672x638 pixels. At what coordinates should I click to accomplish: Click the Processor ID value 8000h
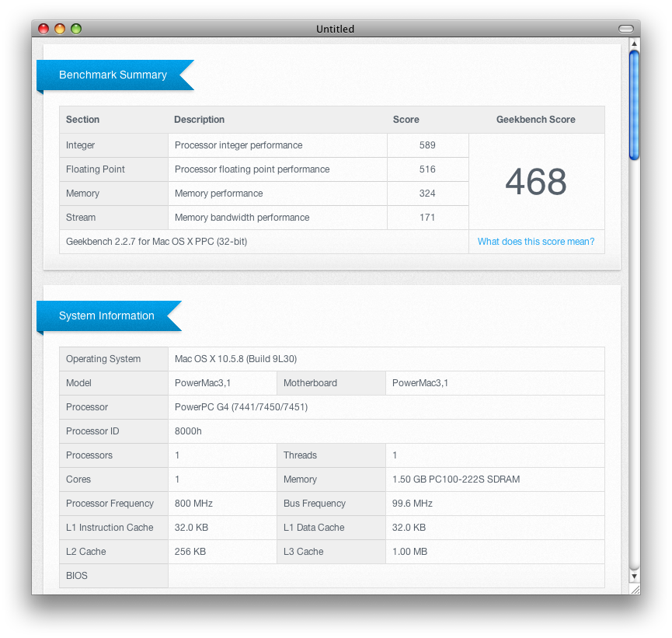coord(188,431)
